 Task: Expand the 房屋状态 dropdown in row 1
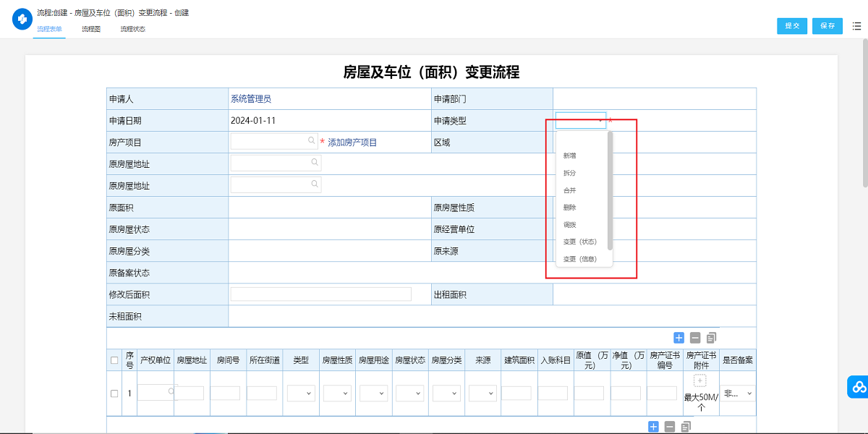point(410,393)
